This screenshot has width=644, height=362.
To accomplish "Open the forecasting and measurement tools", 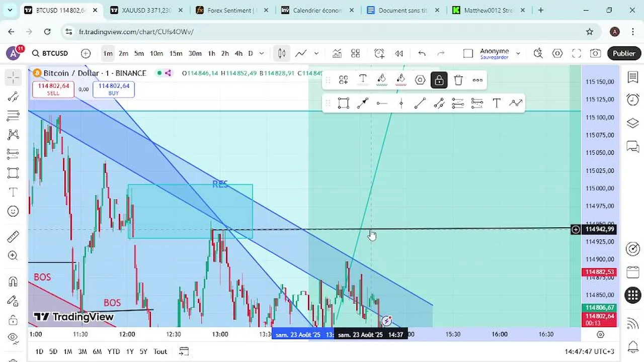I will tap(13, 154).
